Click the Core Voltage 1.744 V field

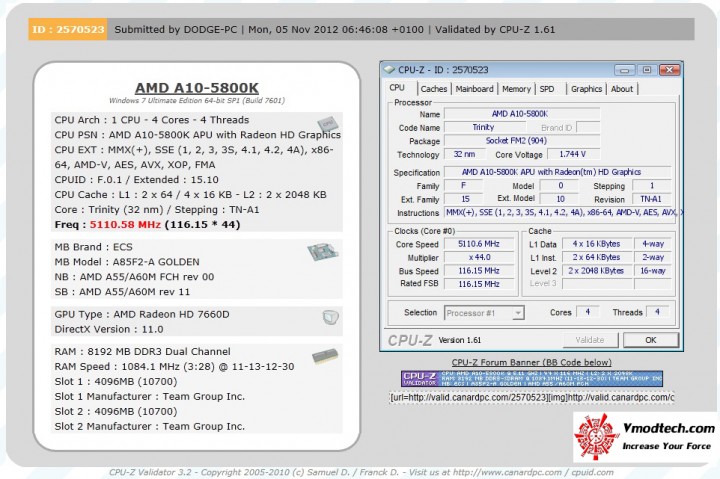pos(573,154)
